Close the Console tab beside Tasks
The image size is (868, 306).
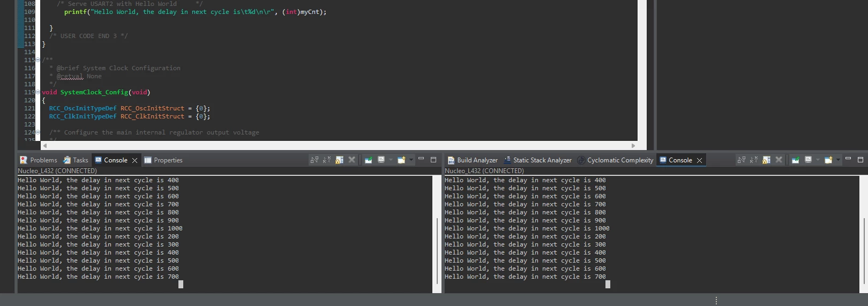[x=134, y=160]
